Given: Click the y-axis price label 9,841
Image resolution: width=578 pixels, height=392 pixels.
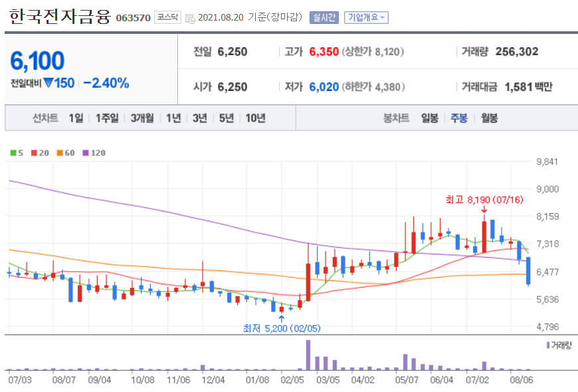Looking at the screenshot, I should (x=547, y=161).
